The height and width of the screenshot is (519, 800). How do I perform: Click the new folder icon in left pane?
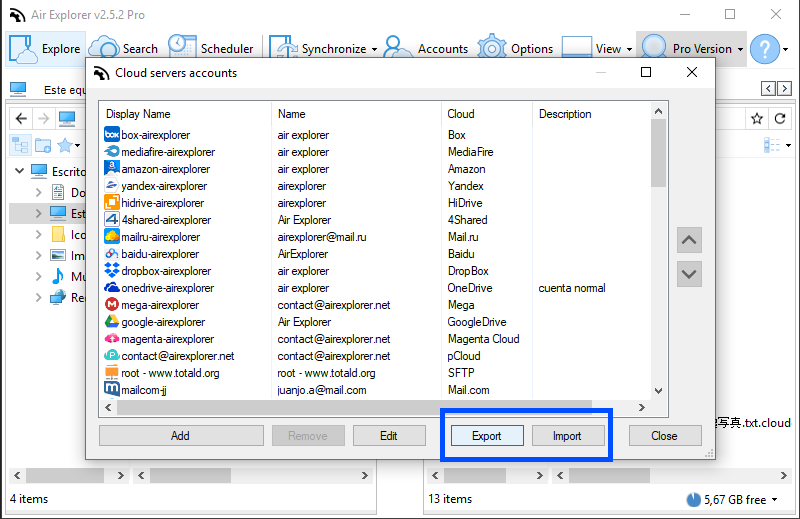(43, 145)
